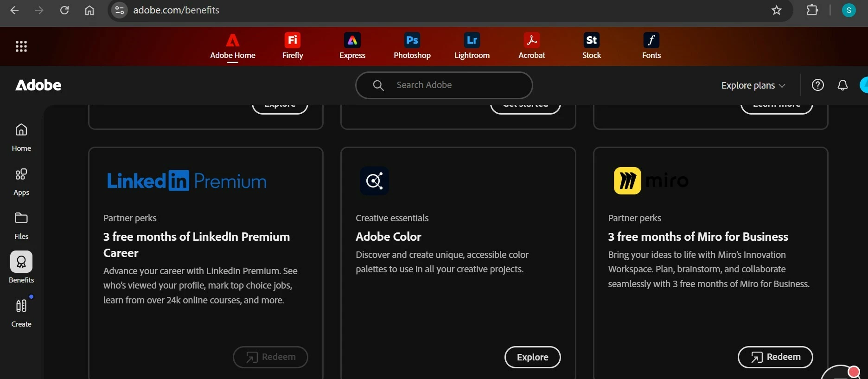Viewport: 868px width, 379px height.
Task: Open the browser extensions puzzle icon
Action: pos(812,10)
